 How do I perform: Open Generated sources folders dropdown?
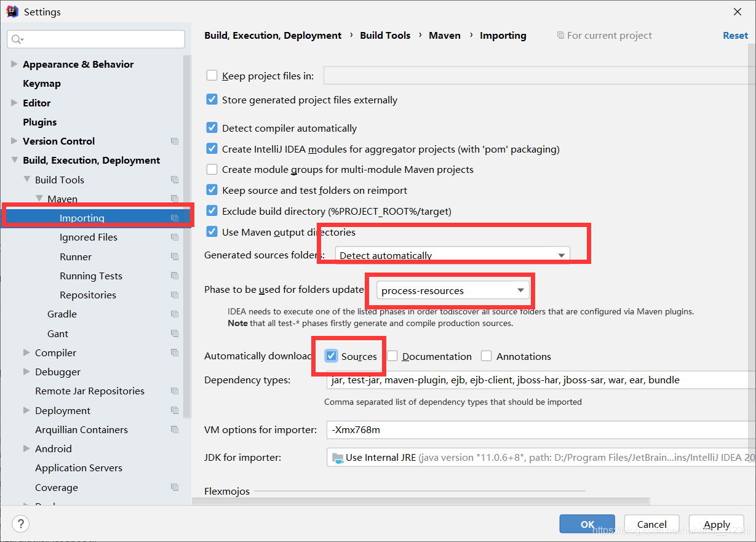pyautogui.click(x=452, y=255)
